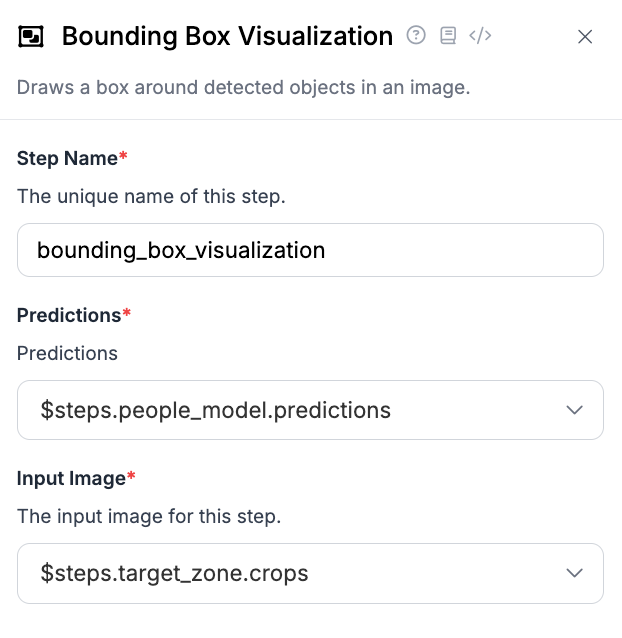Image resolution: width=622 pixels, height=638 pixels.
Task: Open the documentation book icon
Action: [x=448, y=36]
